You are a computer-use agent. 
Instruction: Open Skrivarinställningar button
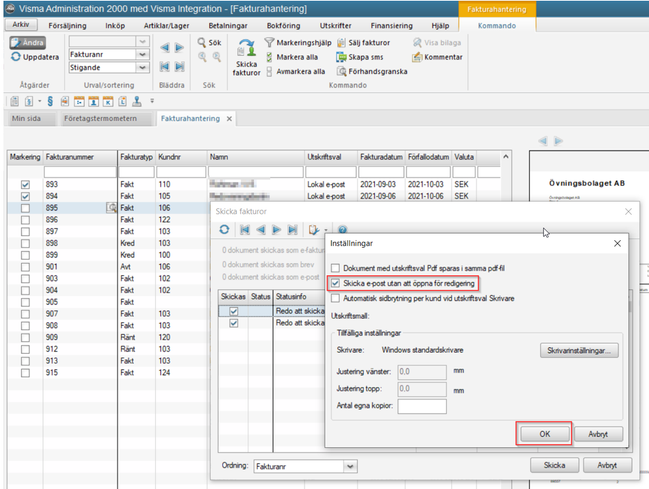coord(579,350)
